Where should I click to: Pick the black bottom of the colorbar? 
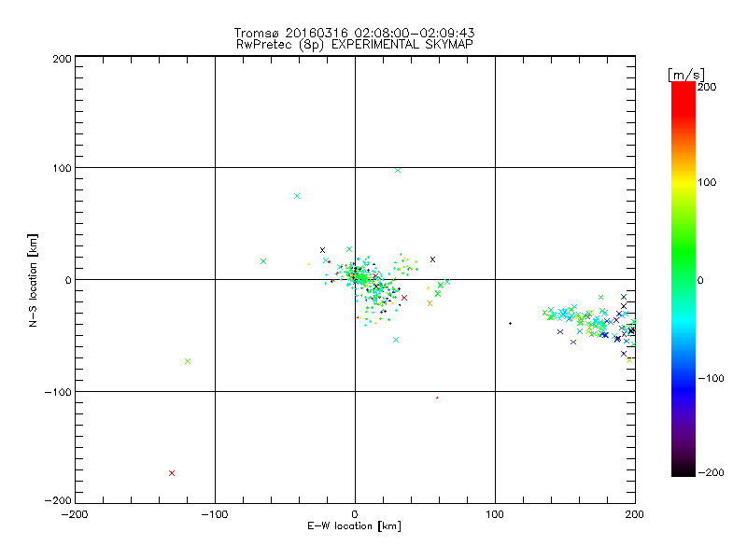[684, 471]
